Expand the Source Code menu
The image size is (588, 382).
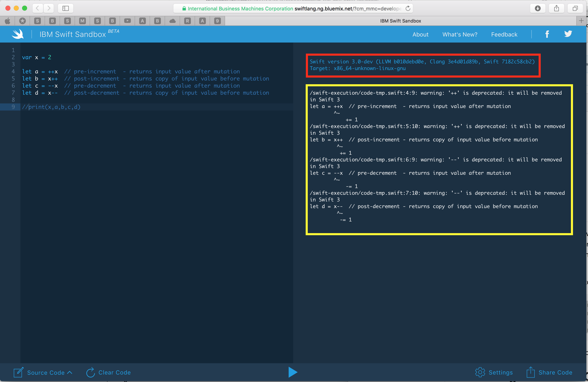click(x=46, y=372)
